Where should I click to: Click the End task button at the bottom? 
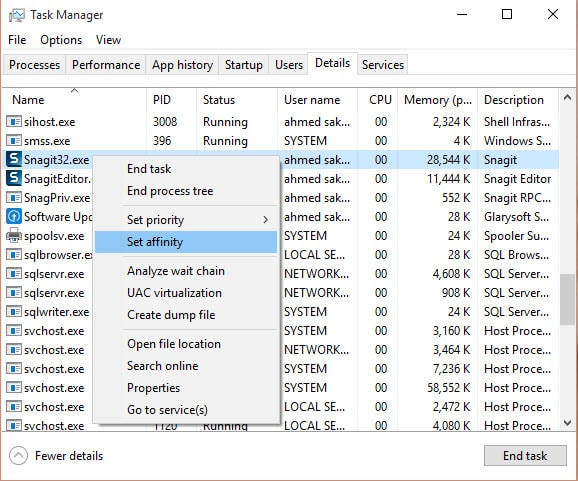click(525, 456)
